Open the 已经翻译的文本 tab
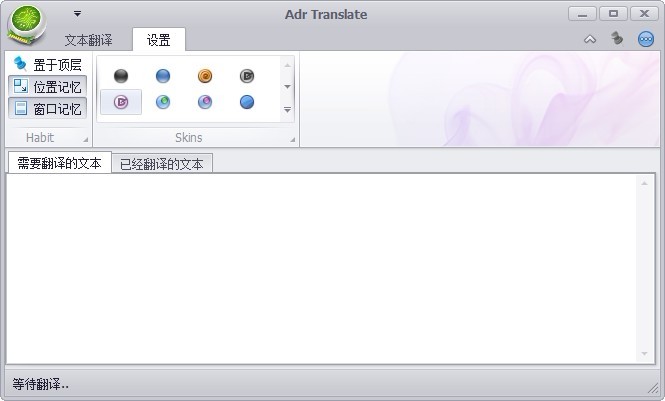Viewport: 665px width, 401px height. [162, 164]
